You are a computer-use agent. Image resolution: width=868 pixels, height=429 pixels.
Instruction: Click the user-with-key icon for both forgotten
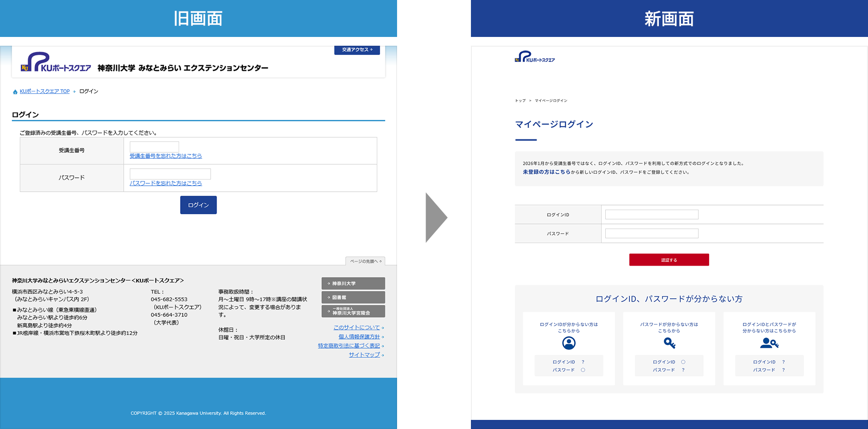[x=769, y=343]
